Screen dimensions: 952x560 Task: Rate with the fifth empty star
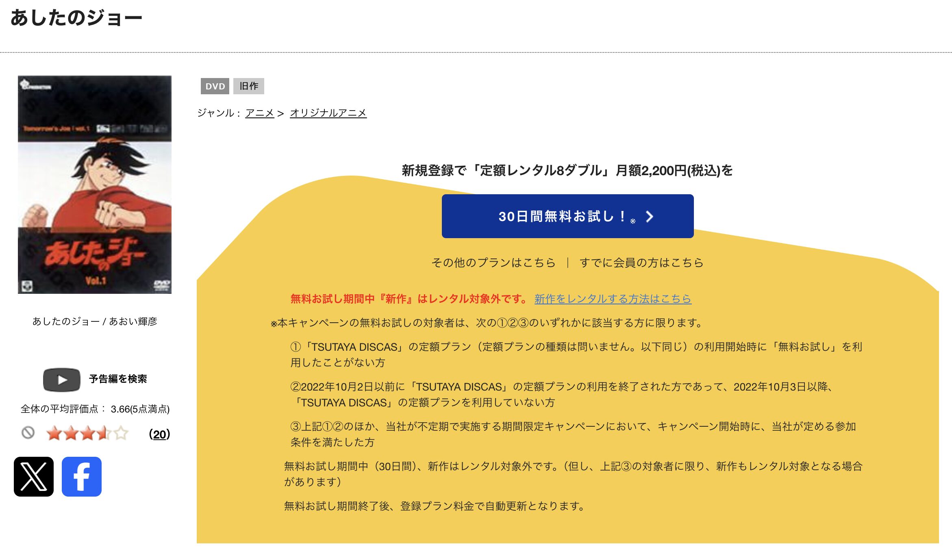click(x=121, y=433)
